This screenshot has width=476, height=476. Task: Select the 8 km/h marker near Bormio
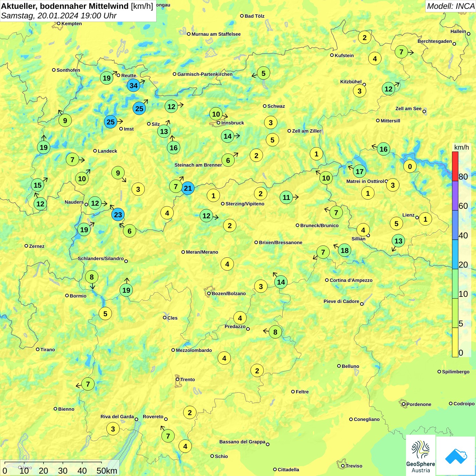[x=92, y=277]
